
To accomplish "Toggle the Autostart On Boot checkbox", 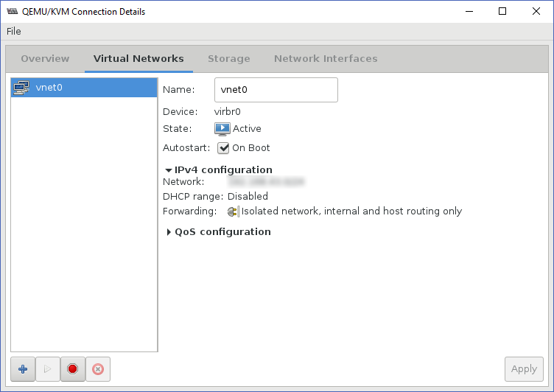I will [223, 148].
